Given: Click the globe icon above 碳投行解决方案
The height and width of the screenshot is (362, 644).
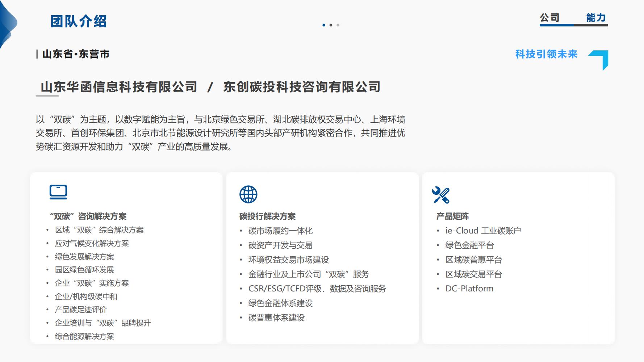Looking at the screenshot, I should [248, 194].
